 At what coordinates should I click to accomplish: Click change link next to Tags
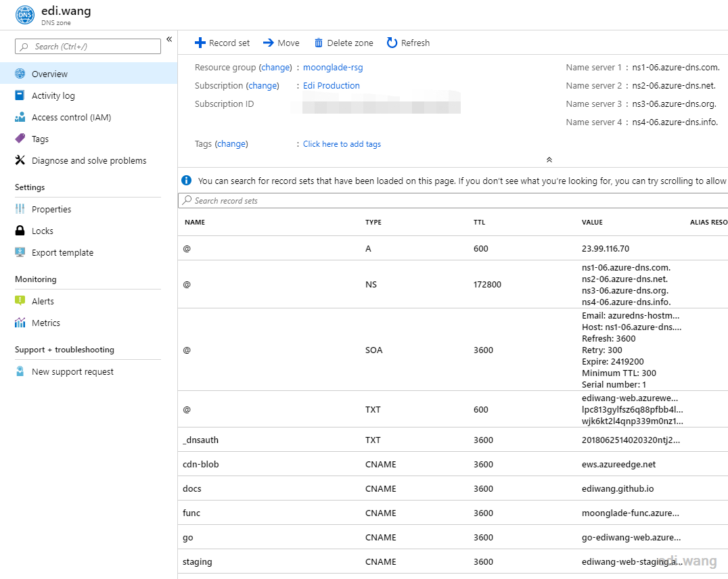pos(231,144)
